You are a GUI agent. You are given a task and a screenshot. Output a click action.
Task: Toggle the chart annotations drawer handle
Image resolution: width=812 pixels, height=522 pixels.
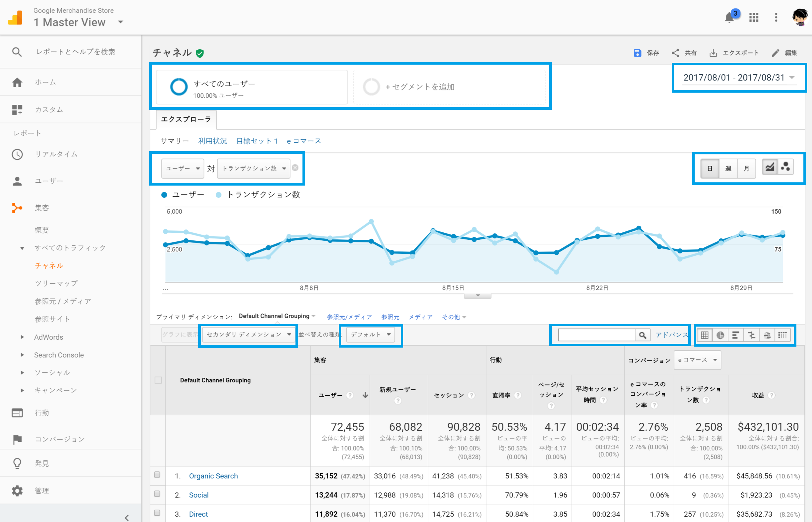tap(477, 296)
